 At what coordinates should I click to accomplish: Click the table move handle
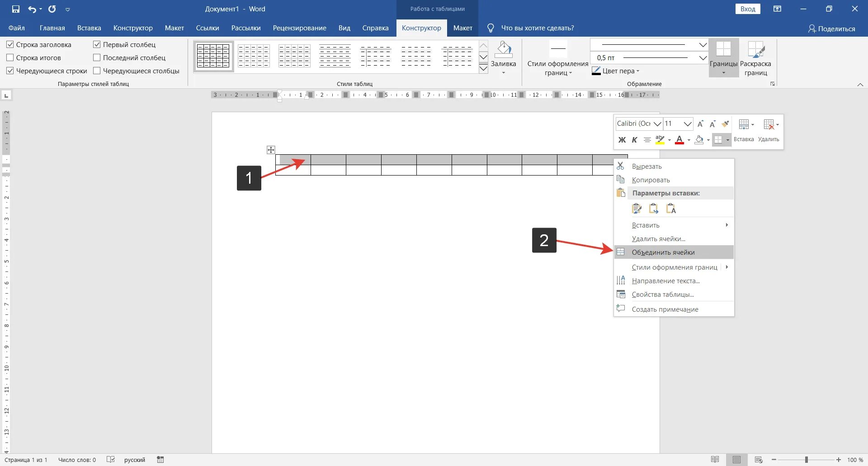[270, 150]
